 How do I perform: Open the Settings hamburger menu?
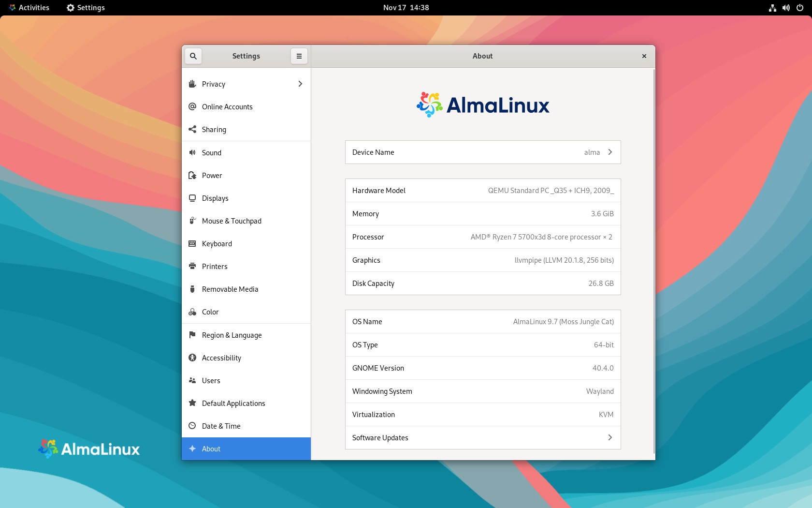[x=299, y=56]
